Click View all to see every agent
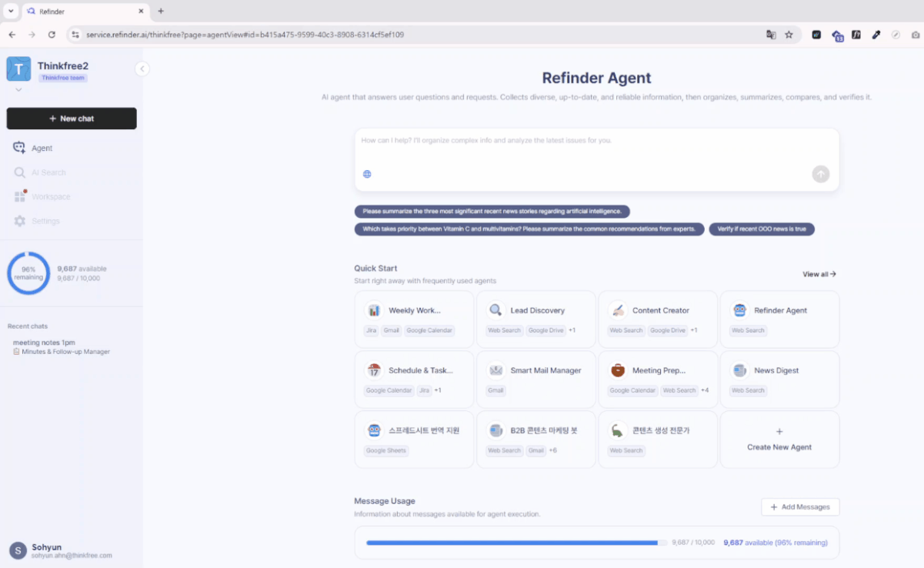This screenshot has width=924, height=568. tap(819, 273)
